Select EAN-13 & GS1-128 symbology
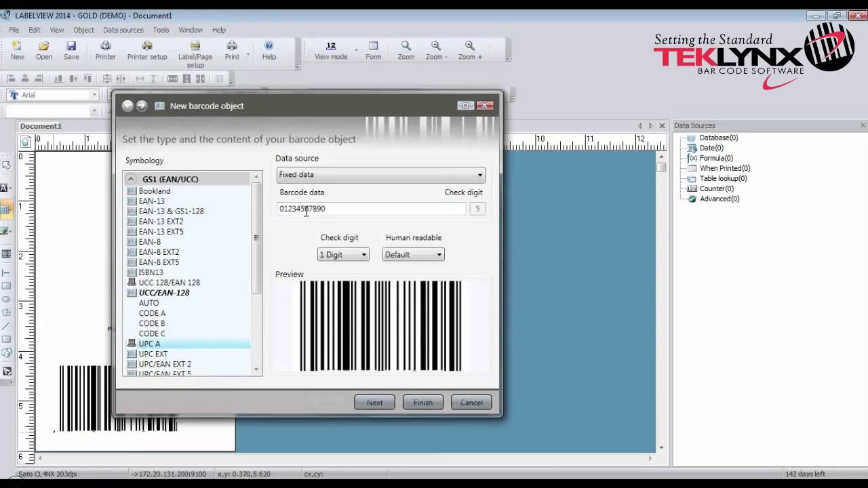Screen dimensions: 868x488 pos(171,211)
